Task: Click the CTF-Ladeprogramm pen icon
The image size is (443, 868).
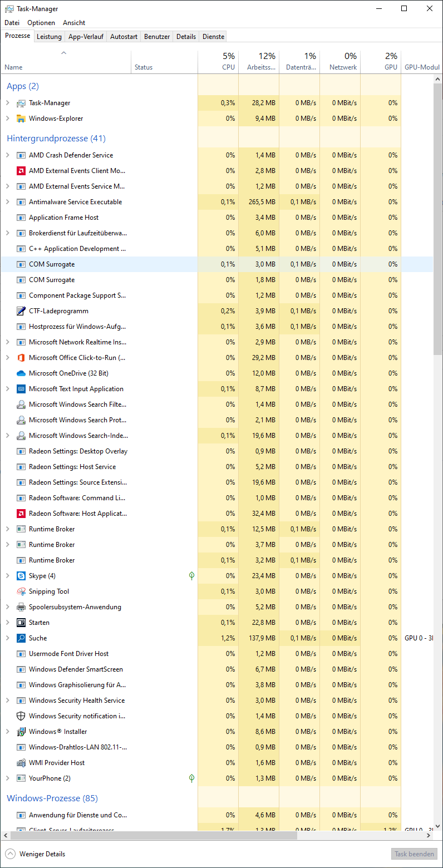Action: point(21,311)
